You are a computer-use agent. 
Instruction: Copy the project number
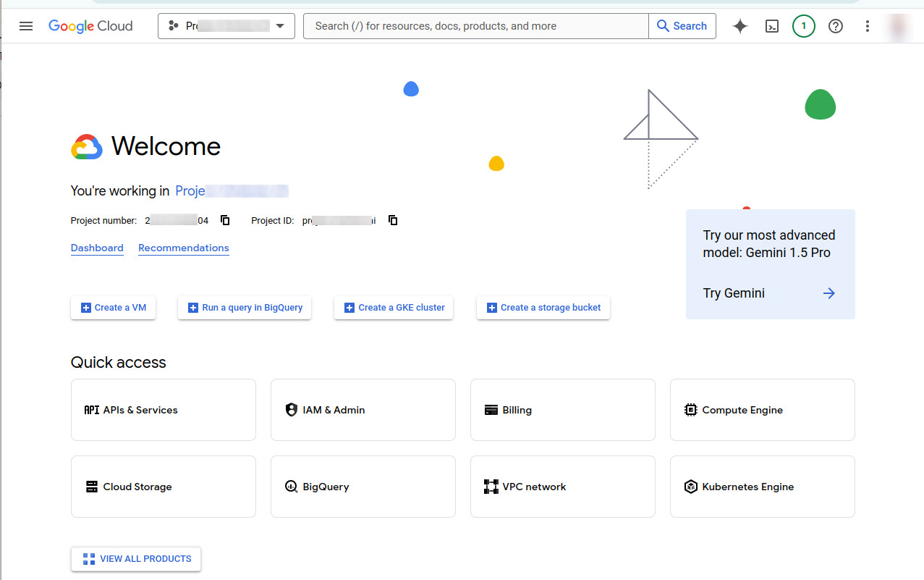click(225, 220)
